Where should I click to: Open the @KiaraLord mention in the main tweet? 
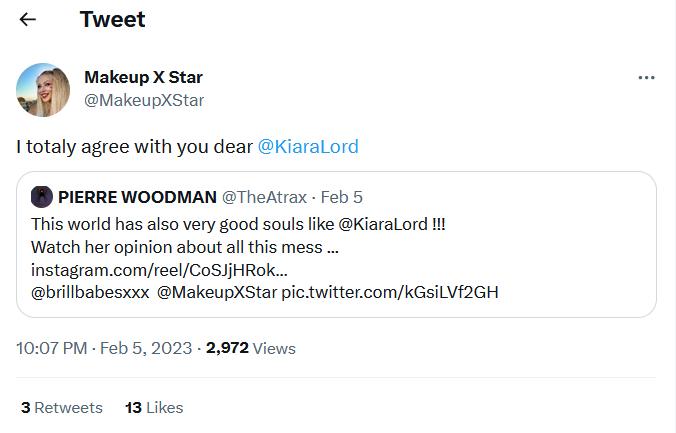coord(308,147)
